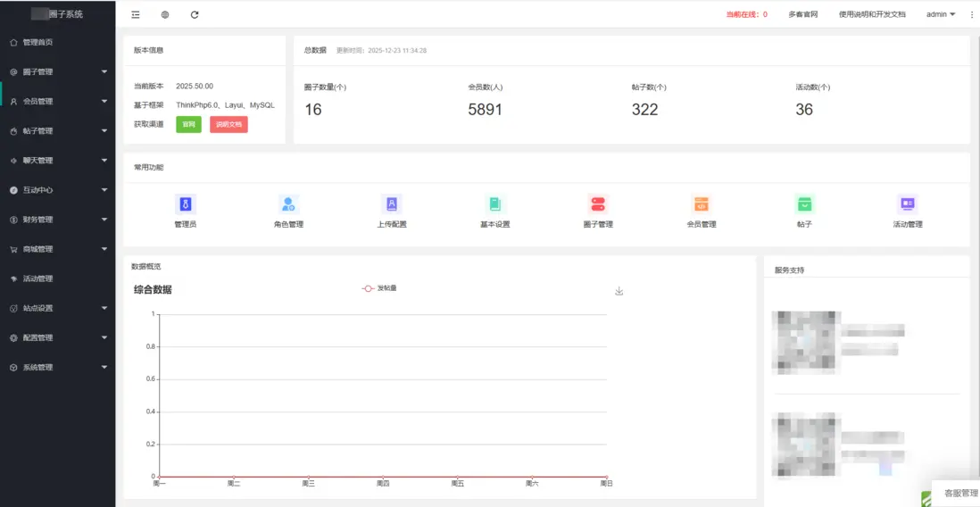Viewport: 980px width, 507px height.
Task: Open the 基本设置 shortcut icon
Action: pos(495,204)
